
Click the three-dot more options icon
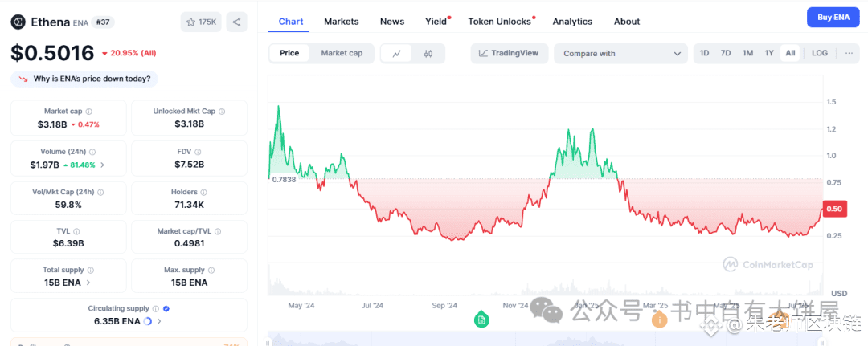(849, 53)
